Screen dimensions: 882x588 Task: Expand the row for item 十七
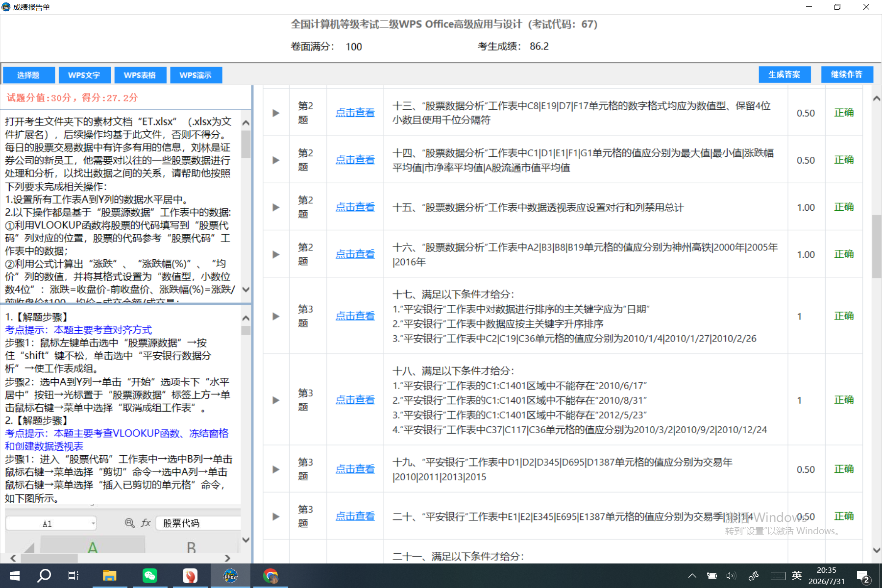(x=276, y=316)
